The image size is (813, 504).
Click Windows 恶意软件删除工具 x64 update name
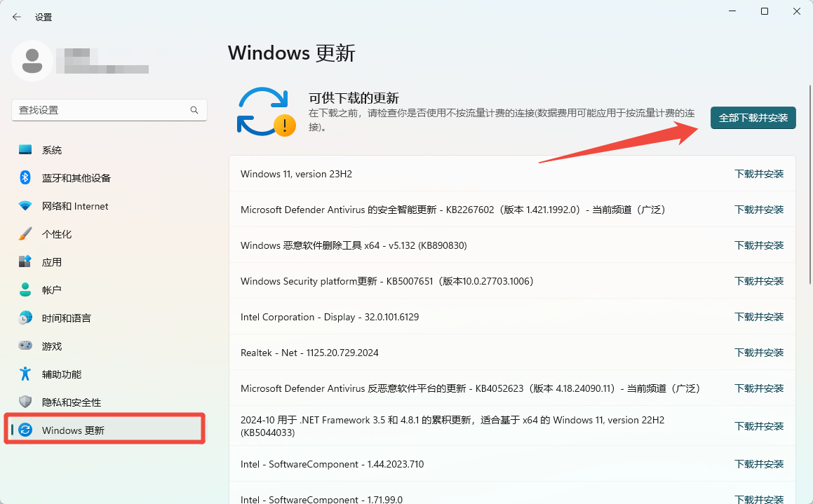pos(354,245)
